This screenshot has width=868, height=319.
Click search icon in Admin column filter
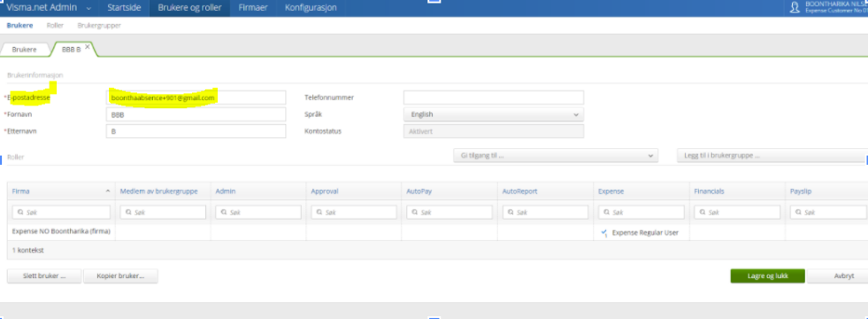(x=223, y=213)
